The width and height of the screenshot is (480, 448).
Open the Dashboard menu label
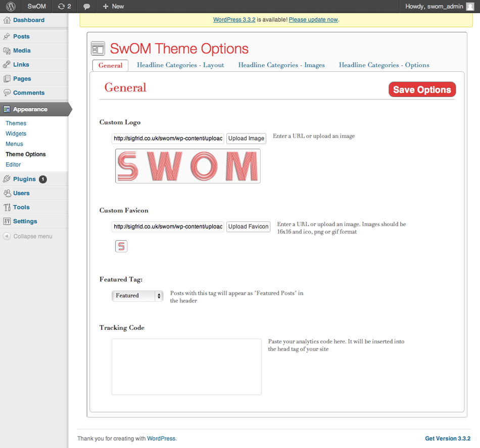(29, 20)
